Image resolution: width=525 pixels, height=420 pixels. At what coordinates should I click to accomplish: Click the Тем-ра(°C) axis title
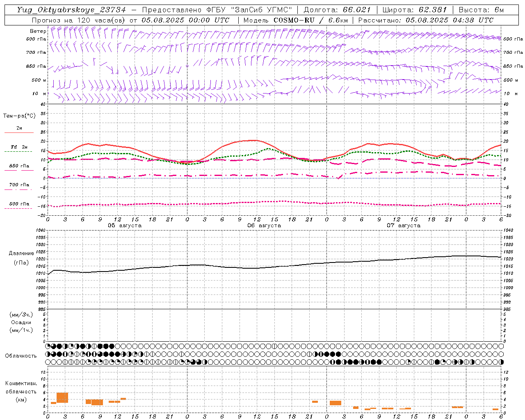(19, 116)
